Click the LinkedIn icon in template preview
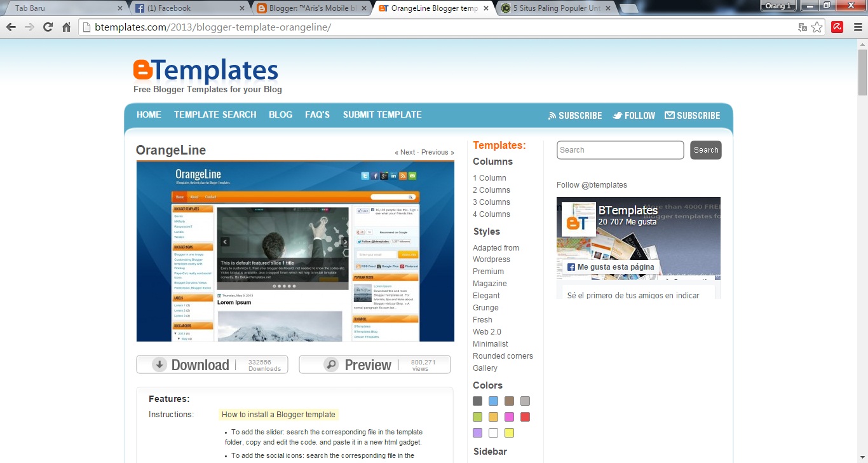The width and height of the screenshot is (868, 463). tap(394, 176)
